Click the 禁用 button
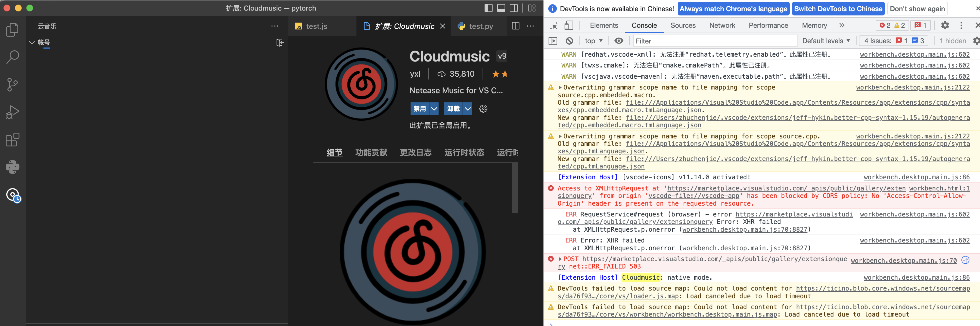The height and width of the screenshot is (326, 980). 420,109
